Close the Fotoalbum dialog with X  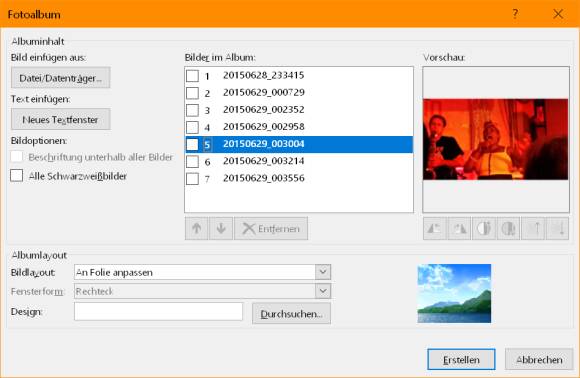click(x=558, y=14)
